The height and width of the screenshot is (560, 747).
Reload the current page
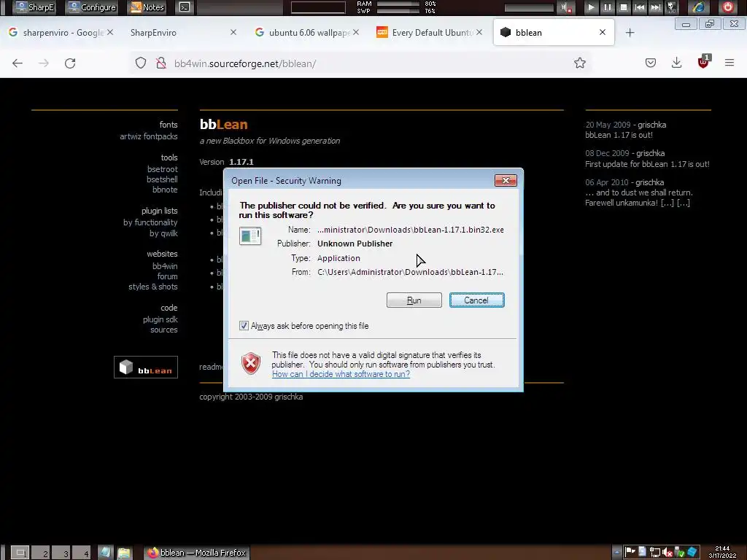click(70, 63)
